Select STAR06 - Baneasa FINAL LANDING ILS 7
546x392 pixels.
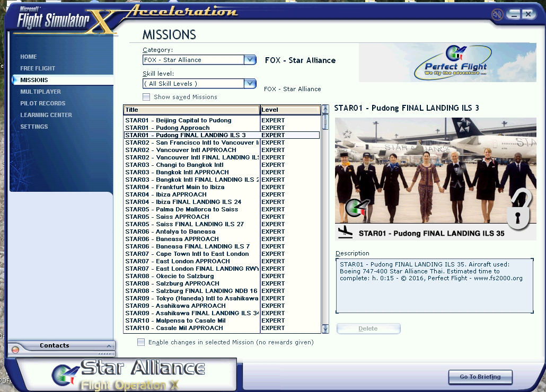(222, 247)
